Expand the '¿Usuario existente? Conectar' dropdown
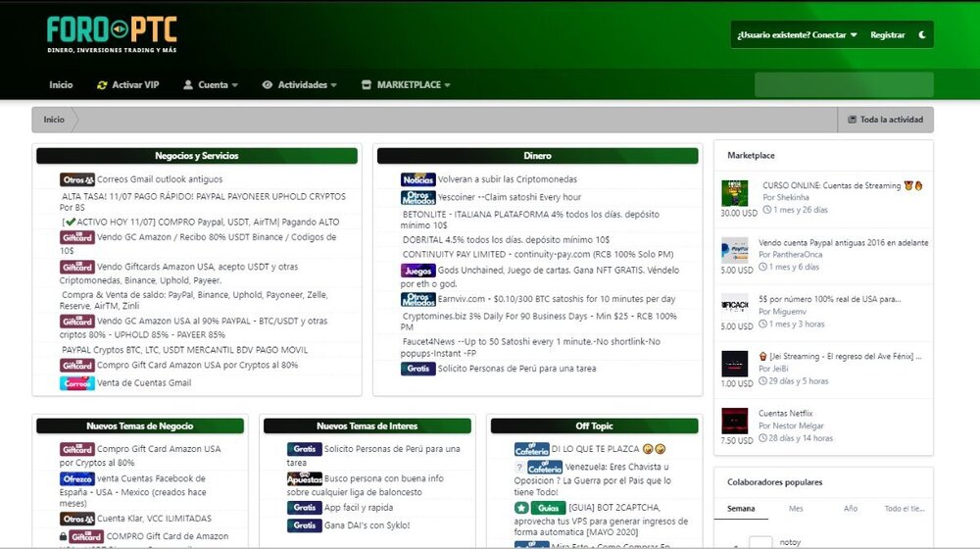Viewport: 980px width, 549px height. 797,35
